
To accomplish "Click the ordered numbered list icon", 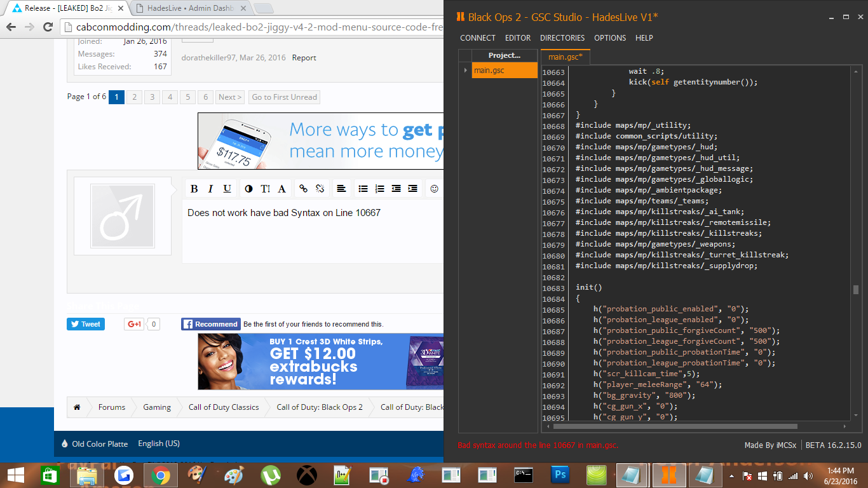I will click(379, 189).
